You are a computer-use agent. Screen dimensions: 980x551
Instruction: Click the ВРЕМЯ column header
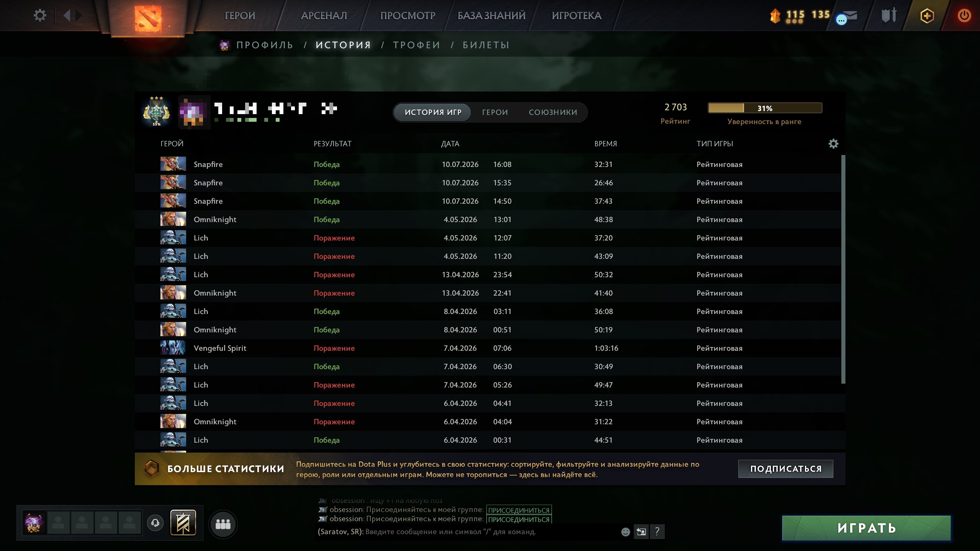pos(605,144)
